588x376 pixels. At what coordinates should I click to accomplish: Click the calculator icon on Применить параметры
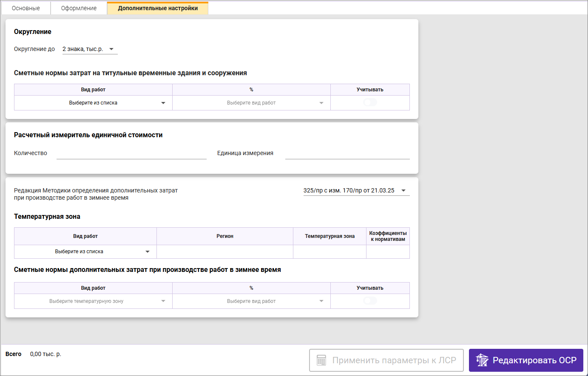(x=321, y=361)
